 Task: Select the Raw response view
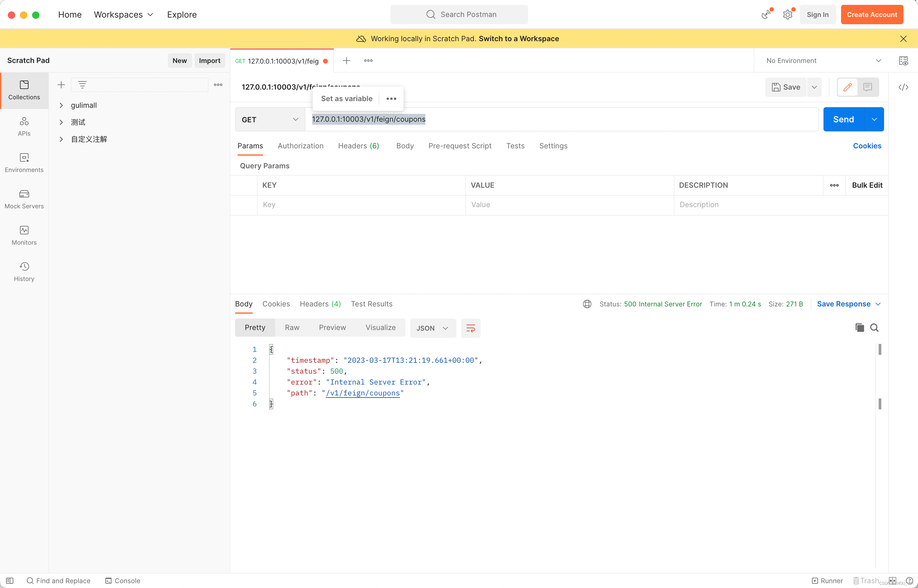pyautogui.click(x=292, y=328)
